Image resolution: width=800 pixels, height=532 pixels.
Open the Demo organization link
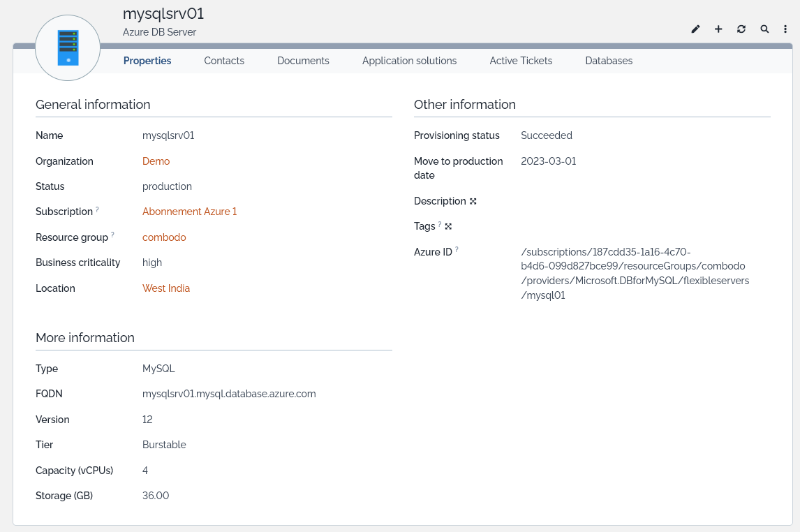(156, 161)
